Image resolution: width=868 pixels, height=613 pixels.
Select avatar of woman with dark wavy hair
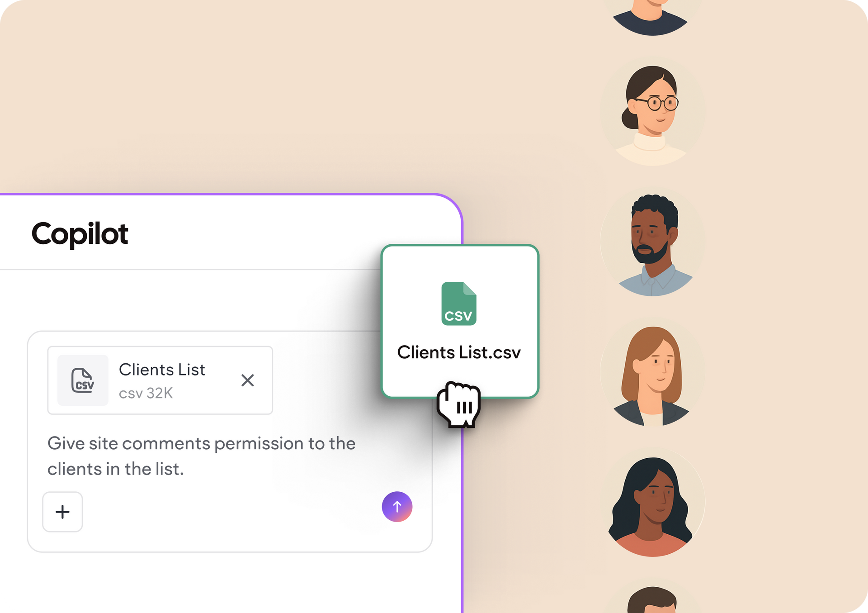coord(652,504)
